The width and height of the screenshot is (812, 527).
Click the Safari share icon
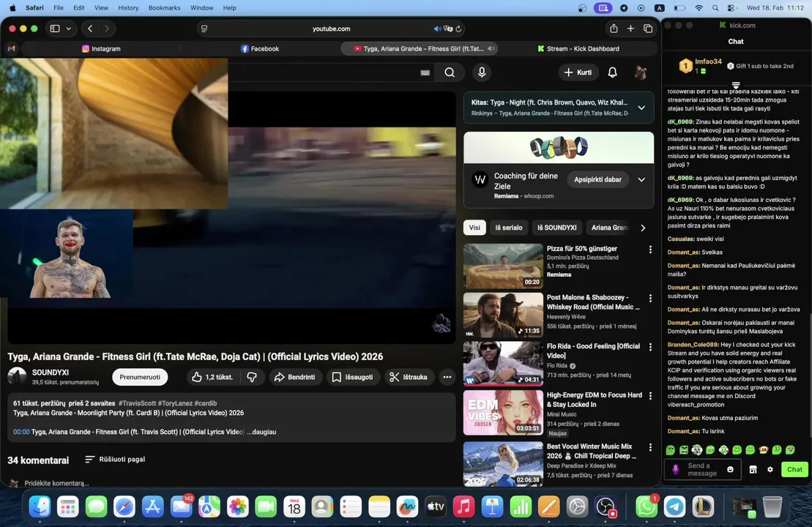[614, 29]
